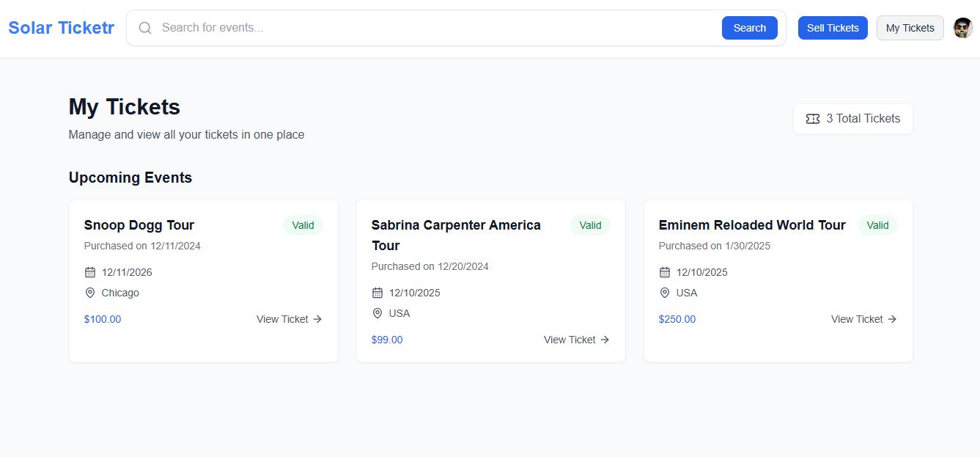The image size is (980, 457).
Task: Click calendar icon on Snoop Dogg Tour card
Action: (90, 272)
